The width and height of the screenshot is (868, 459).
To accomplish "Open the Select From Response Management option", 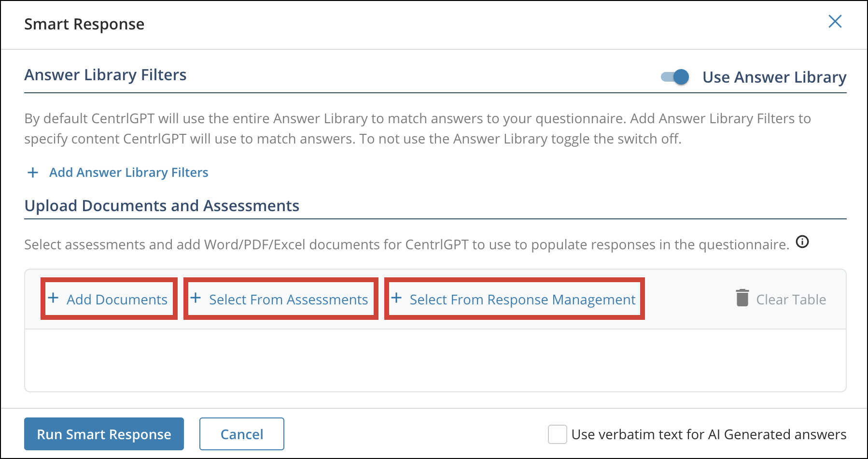I will [x=522, y=300].
